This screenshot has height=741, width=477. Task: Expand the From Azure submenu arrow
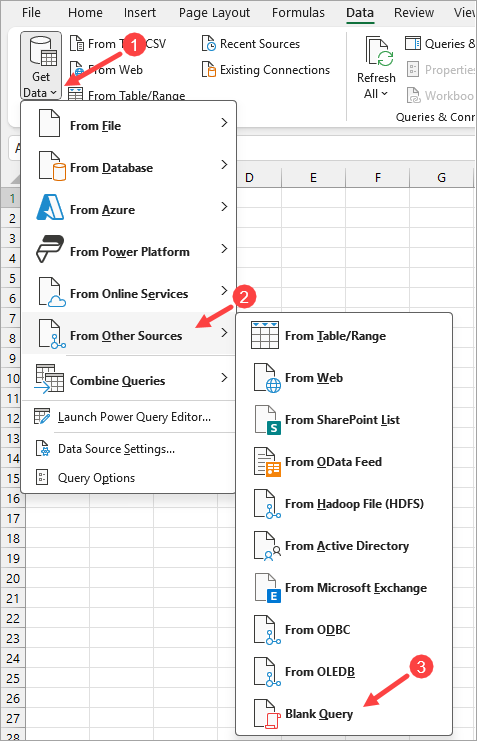point(225,207)
